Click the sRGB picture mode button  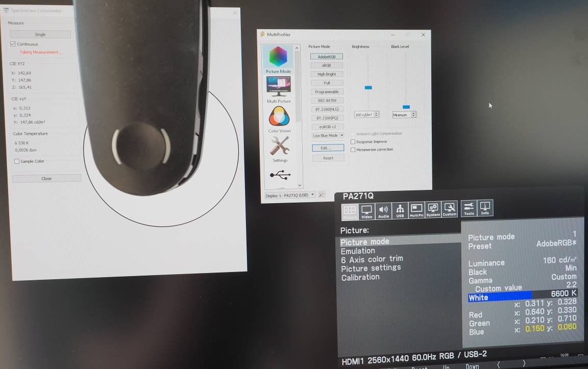point(327,65)
